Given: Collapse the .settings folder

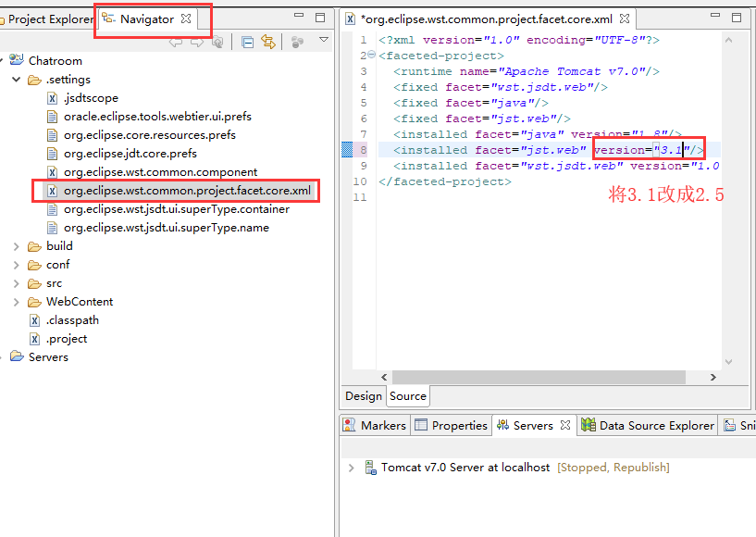Looking at the screenshot, I should [x=17, y=79].
